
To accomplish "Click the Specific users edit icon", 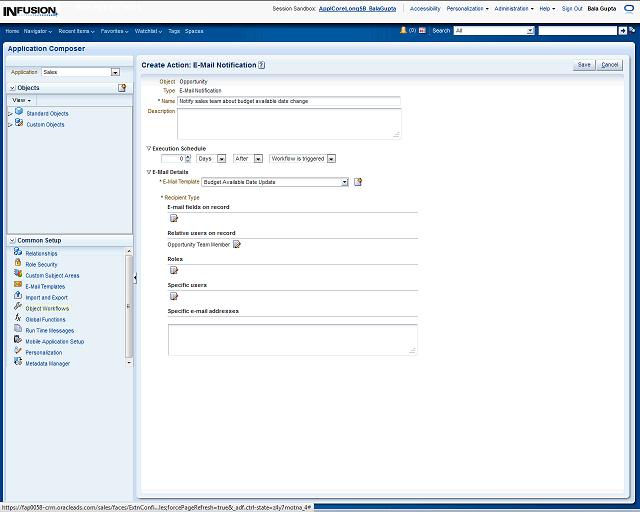I will (x=173, y=296).
